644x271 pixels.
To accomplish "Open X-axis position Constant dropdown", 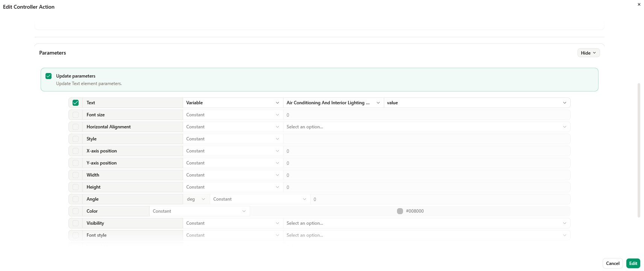I will [x=233, y=151].
